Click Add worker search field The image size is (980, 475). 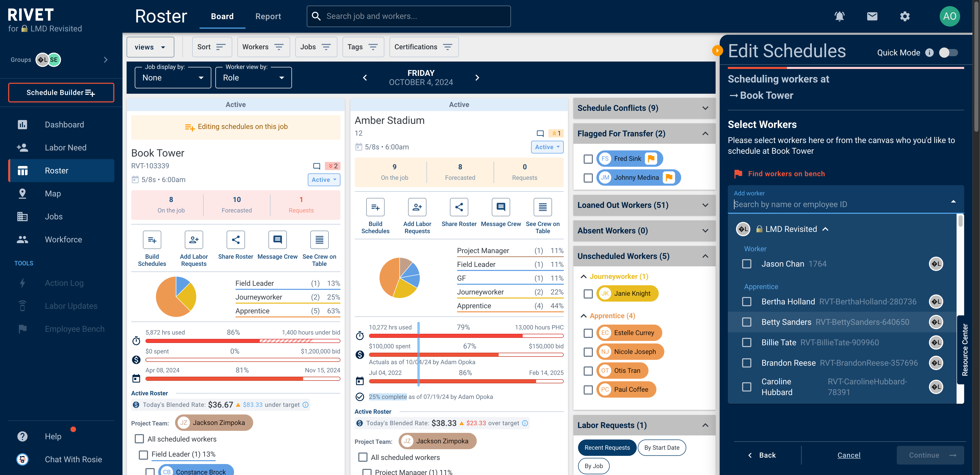coord(845,200)
